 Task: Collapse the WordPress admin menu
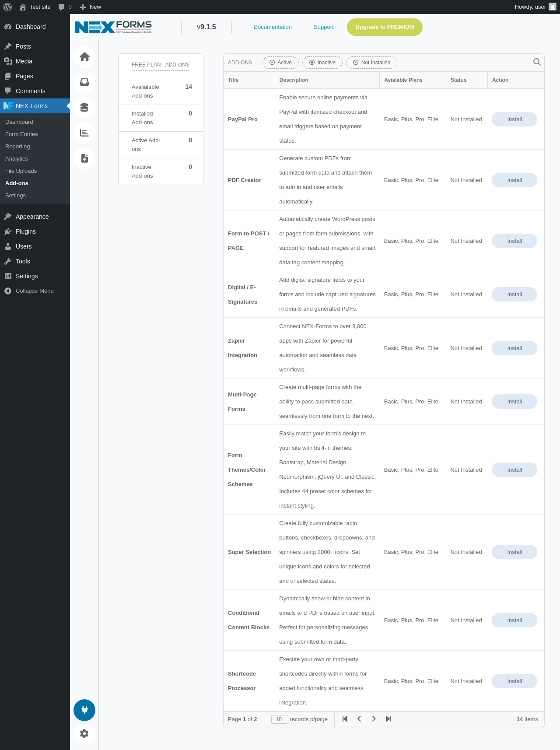pyautogui.click(x=35, y=291)
